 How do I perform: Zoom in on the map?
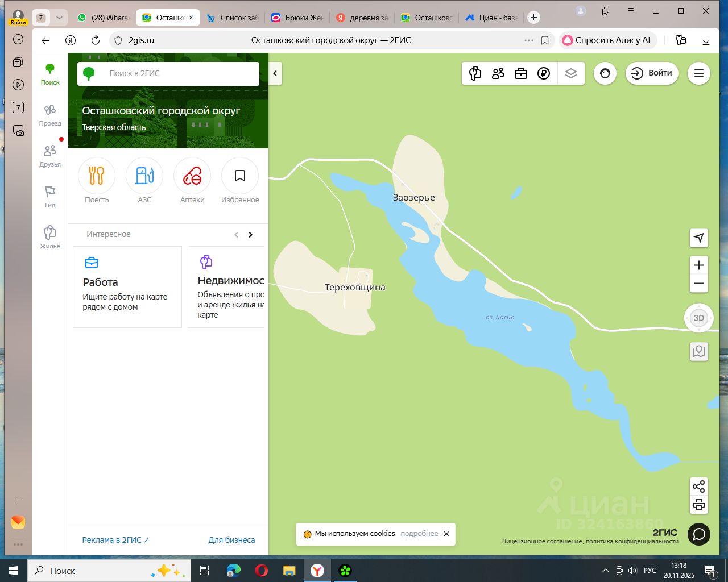coord(699,265)
